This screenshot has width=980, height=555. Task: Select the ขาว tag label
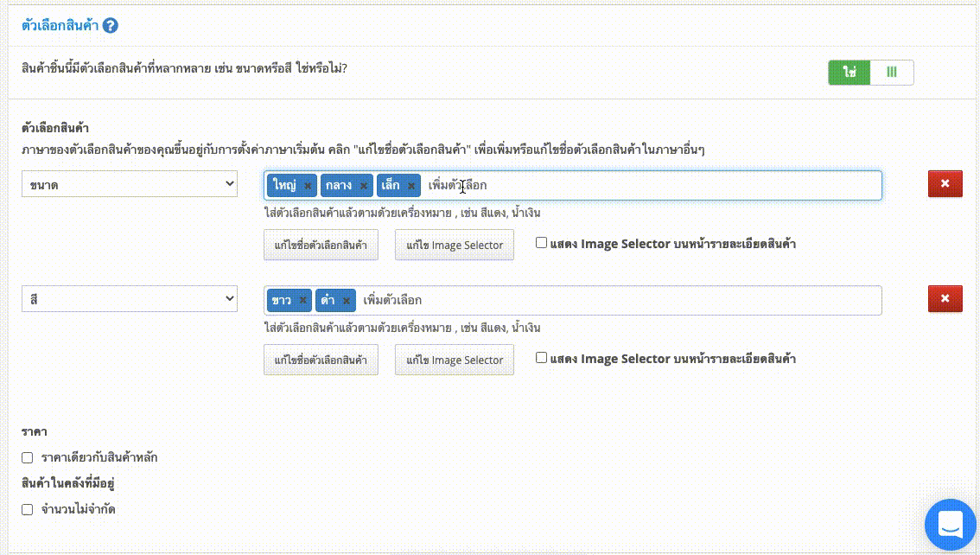coord(281,301)
